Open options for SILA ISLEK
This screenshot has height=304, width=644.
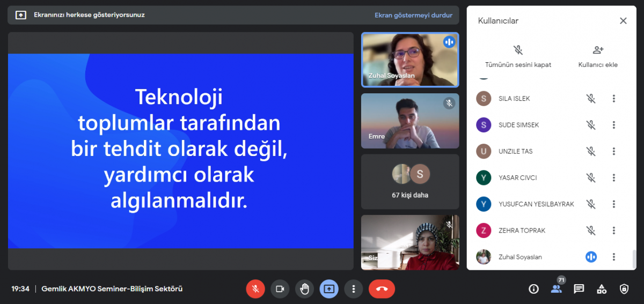coord(614,99)
